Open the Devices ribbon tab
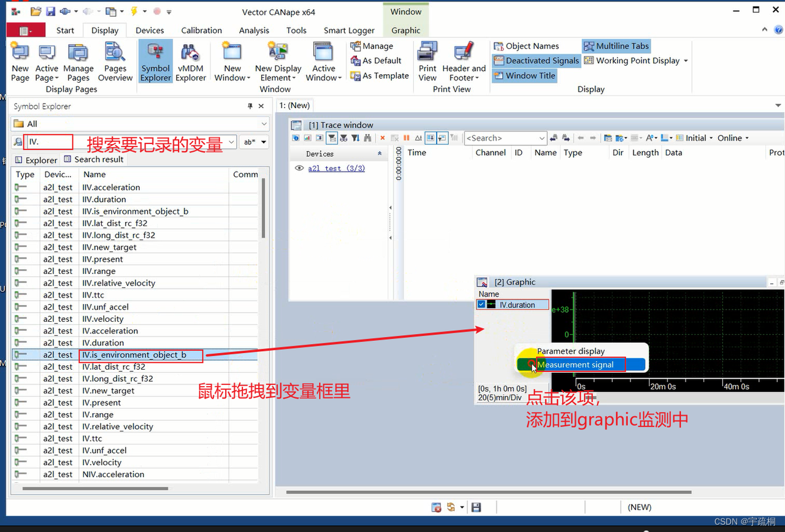The height and width of the screenshot is (532, 785). click(150, 30)
